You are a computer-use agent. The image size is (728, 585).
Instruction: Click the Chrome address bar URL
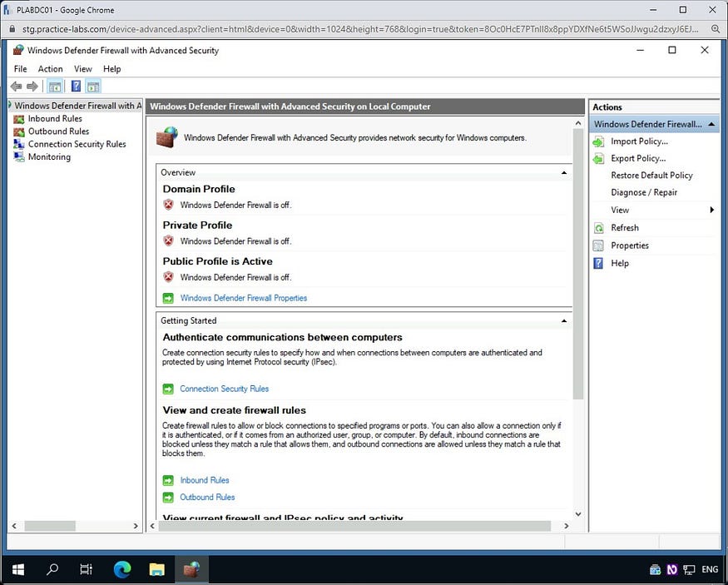pos(359,29)
